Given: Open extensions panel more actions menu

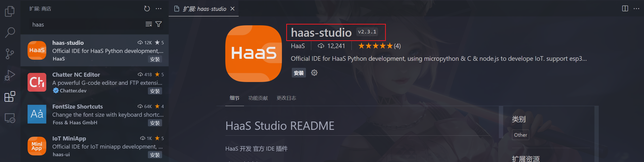Looking at the screenshot, I should pyautogui.click(x=159, y=9).
